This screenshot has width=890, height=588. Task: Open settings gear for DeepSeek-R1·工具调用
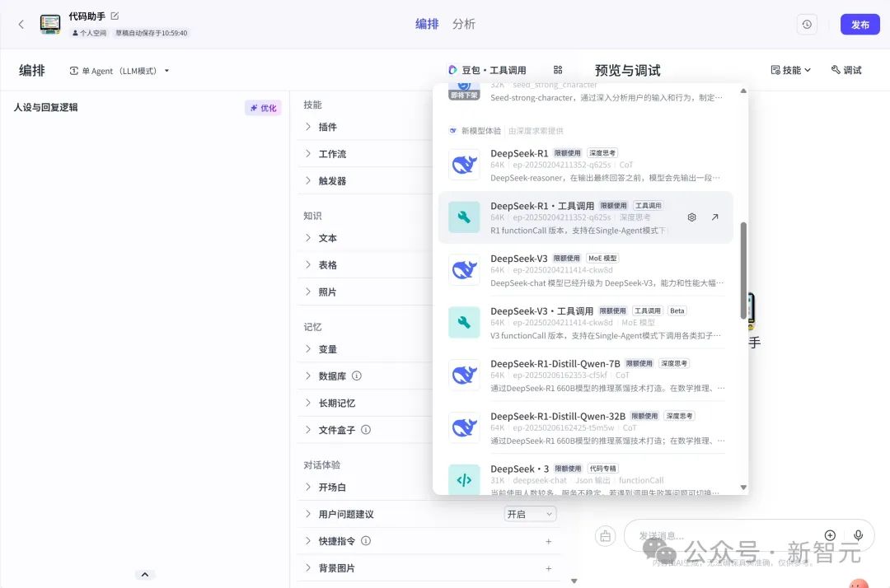click(691, 217)
